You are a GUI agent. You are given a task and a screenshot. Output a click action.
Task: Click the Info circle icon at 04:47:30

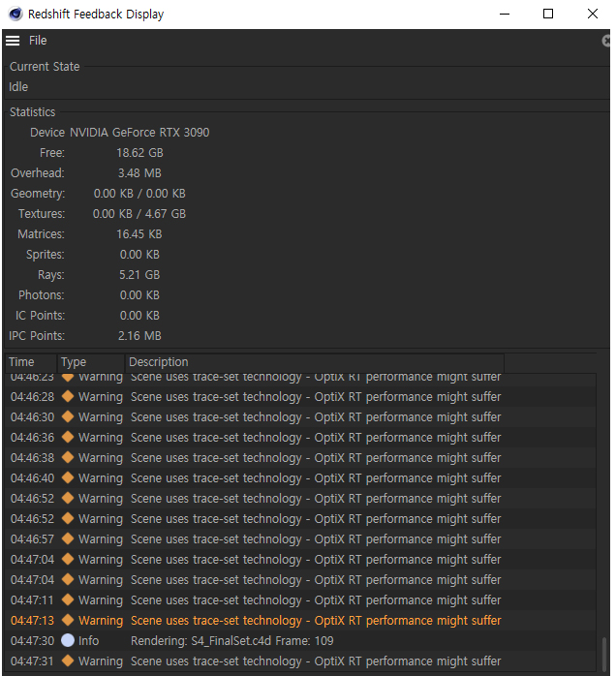click(x=68, y=640)
